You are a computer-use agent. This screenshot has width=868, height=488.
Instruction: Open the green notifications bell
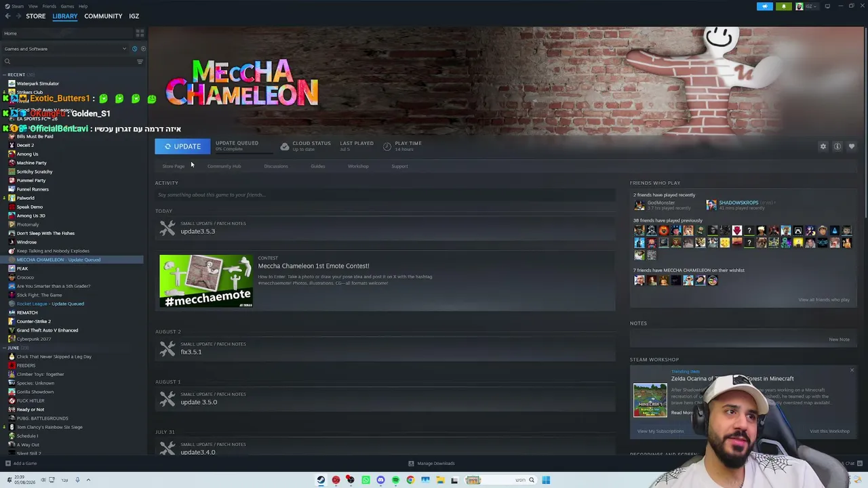click(x=784, y=6)
